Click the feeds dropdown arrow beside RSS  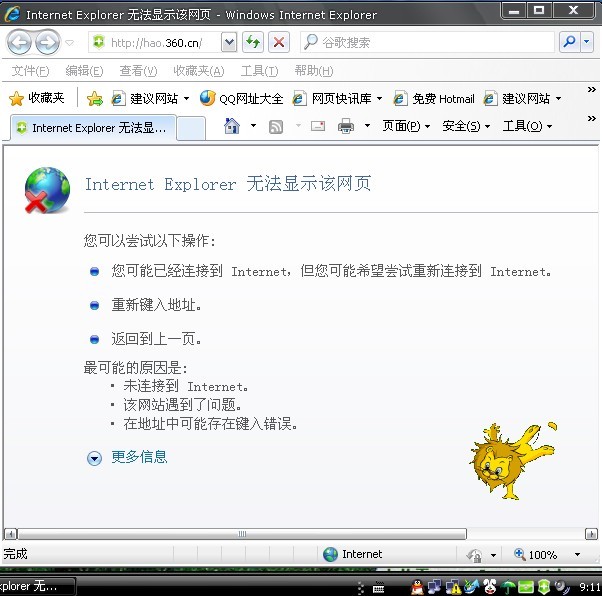298,126
